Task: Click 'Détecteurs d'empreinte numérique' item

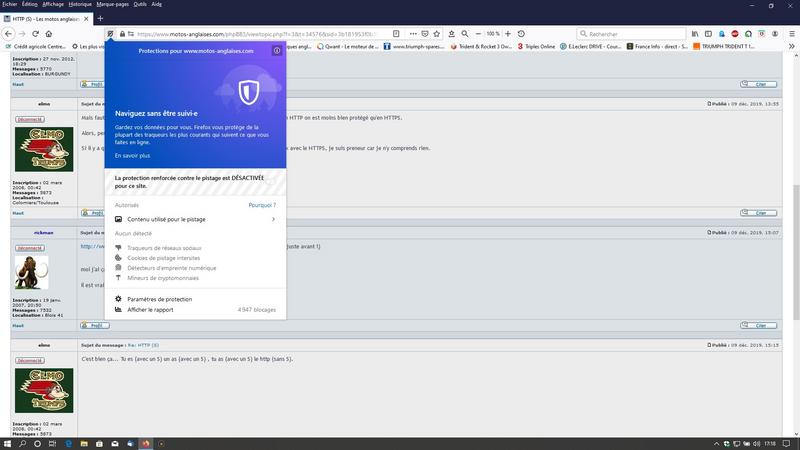Action: [171, 268]
